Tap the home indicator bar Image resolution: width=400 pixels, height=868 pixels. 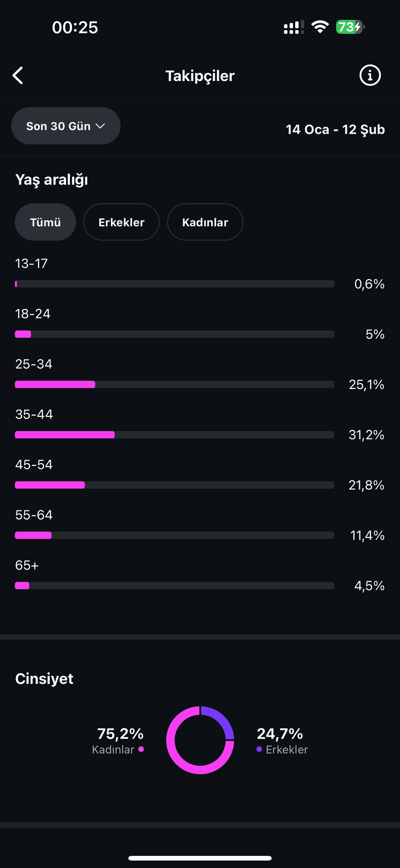[x=200, y=858]
